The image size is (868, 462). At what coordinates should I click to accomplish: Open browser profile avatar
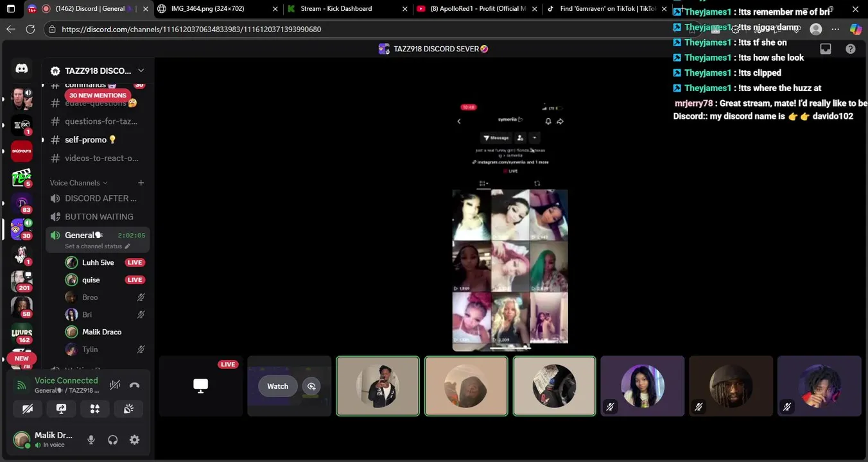coord(816,30)
